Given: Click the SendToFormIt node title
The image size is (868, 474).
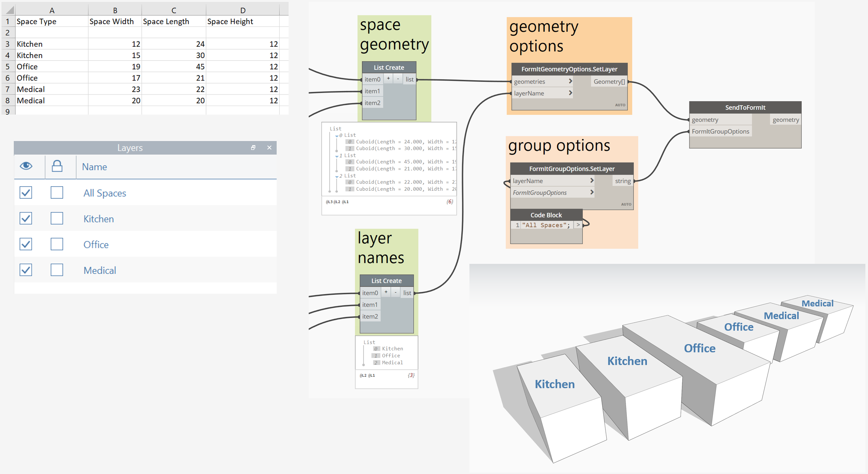Looking at the screenshot, I should (745, 107).
